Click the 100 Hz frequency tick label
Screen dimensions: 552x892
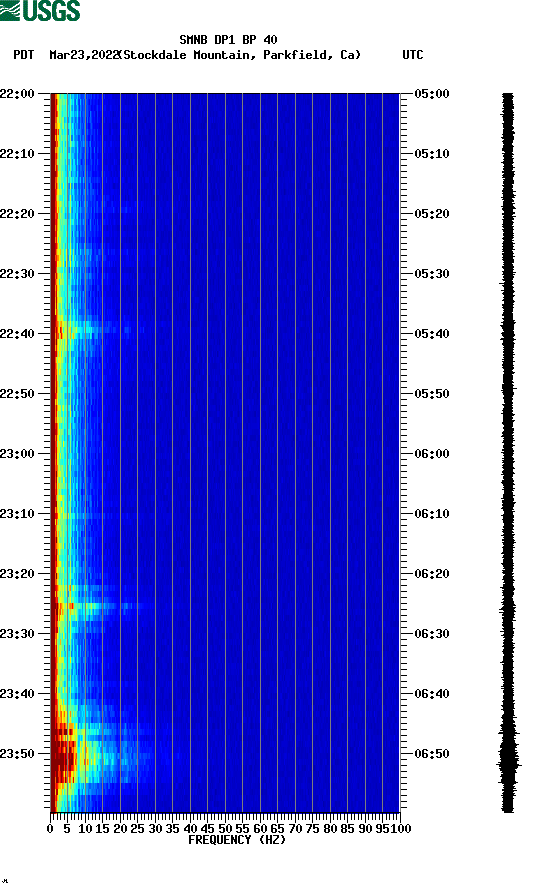point(401,829)
